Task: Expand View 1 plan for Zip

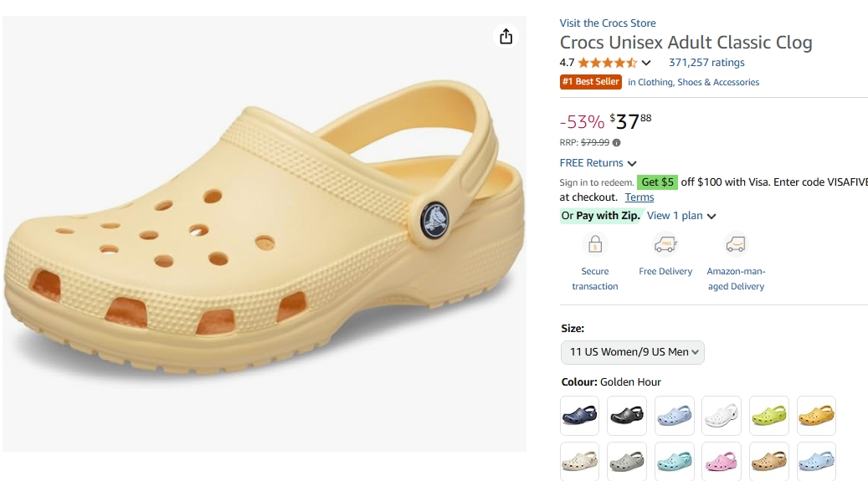Action: click(x=681, y=216)
